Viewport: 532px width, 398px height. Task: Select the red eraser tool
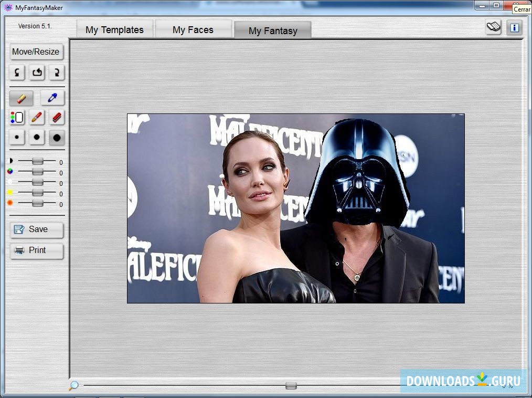[x=57, y=118]
